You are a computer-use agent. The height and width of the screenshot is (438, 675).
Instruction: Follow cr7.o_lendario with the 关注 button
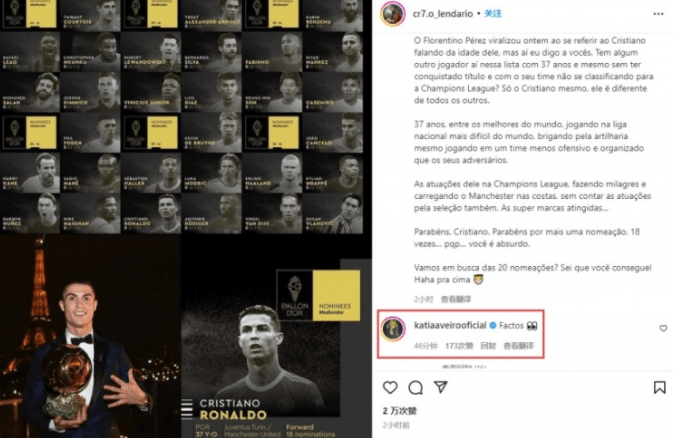pos(493,13)
